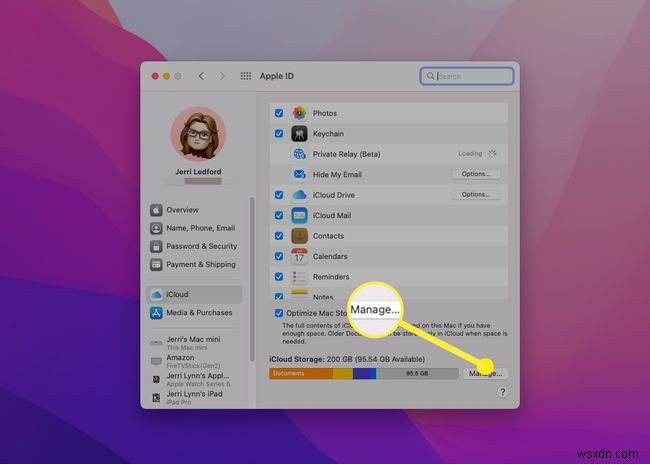Click the Overview Apple icon in sidebar

156,210
